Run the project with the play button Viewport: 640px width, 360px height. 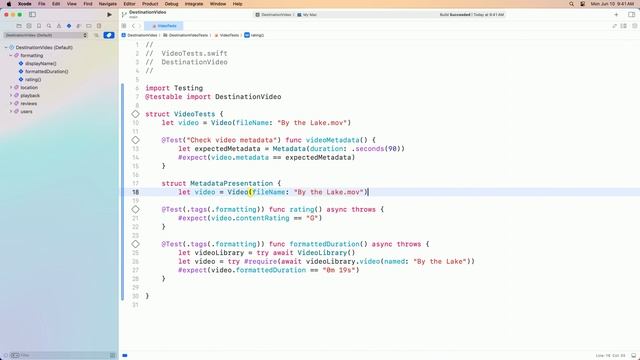click(109, 15)
